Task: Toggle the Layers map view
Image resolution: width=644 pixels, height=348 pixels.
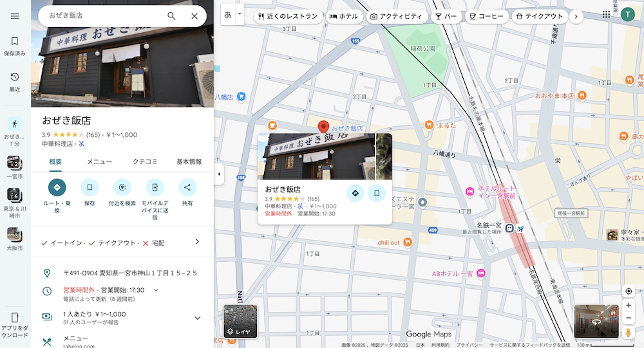Action: 240,321
